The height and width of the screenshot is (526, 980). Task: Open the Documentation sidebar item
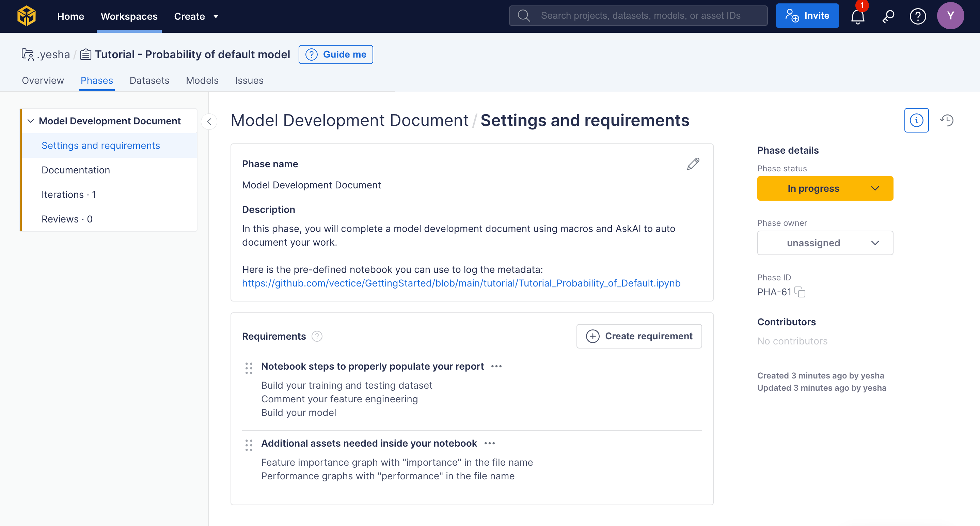[76, 170]
